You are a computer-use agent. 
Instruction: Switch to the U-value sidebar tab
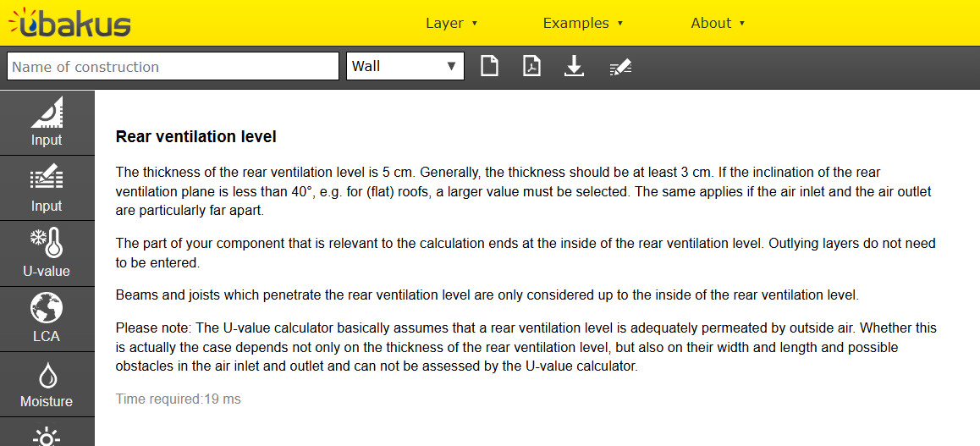pos(47,254)
